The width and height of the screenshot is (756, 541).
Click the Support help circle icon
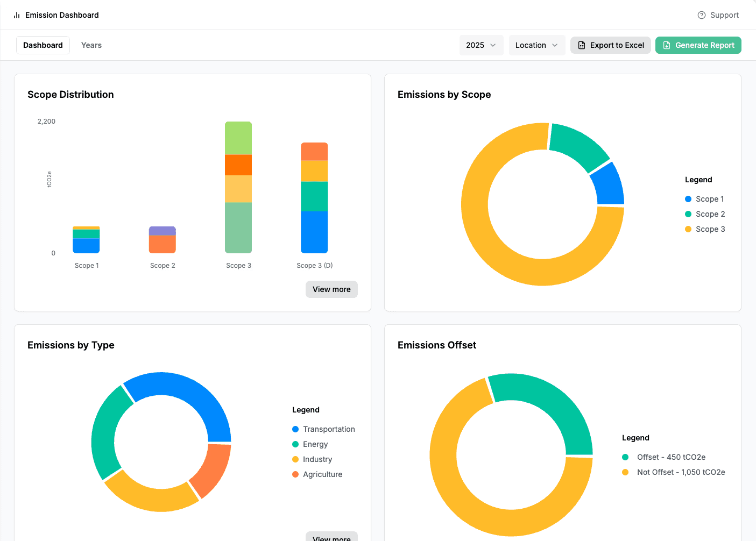[702, 15]
